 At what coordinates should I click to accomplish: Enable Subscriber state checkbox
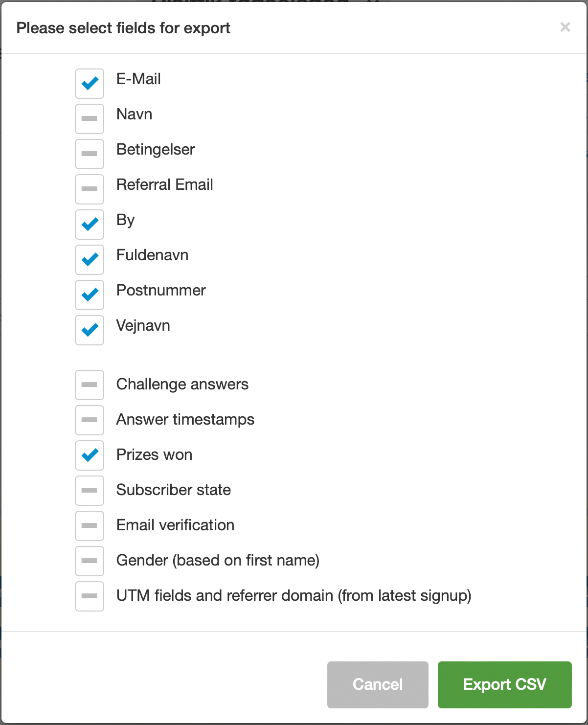point(90,491)
